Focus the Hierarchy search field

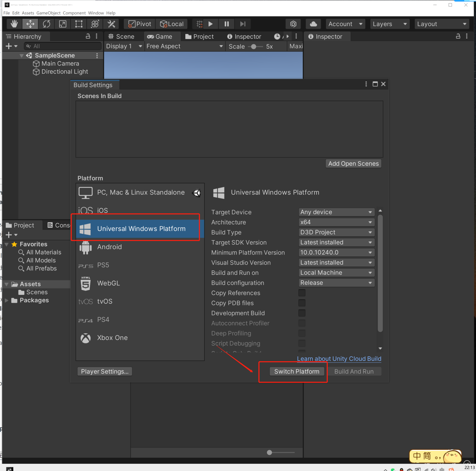pyautogui.click(x=63, y=46)
